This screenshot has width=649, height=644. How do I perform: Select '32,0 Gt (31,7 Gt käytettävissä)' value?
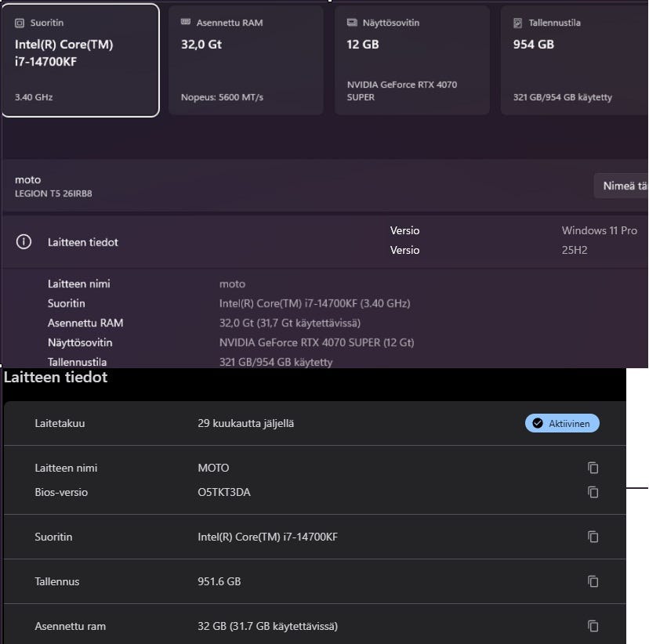[290, 323]
